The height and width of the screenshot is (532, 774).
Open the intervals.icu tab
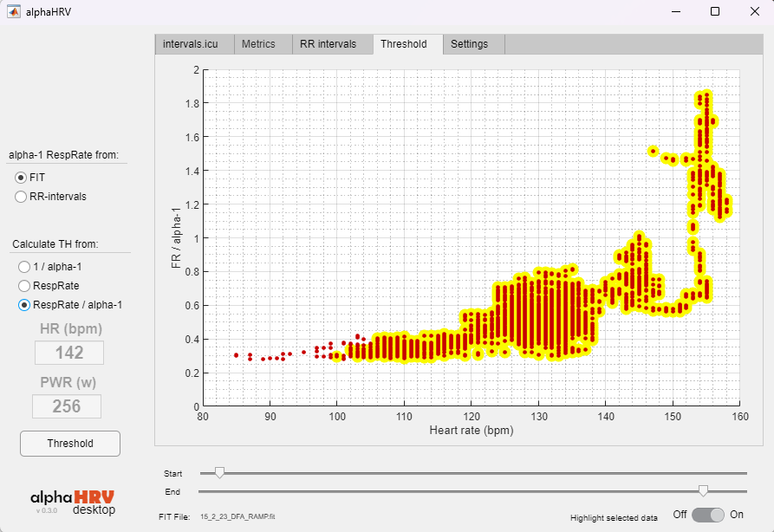click(194, 44)
